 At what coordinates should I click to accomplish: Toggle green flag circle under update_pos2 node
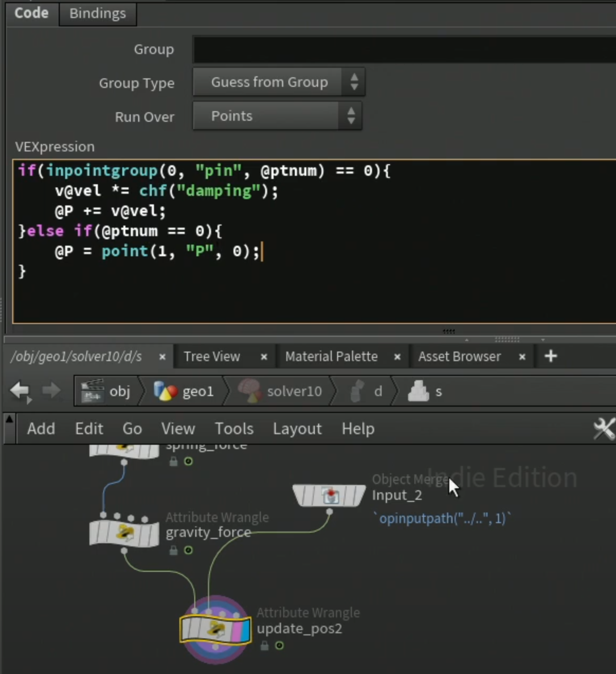[279, 645]
